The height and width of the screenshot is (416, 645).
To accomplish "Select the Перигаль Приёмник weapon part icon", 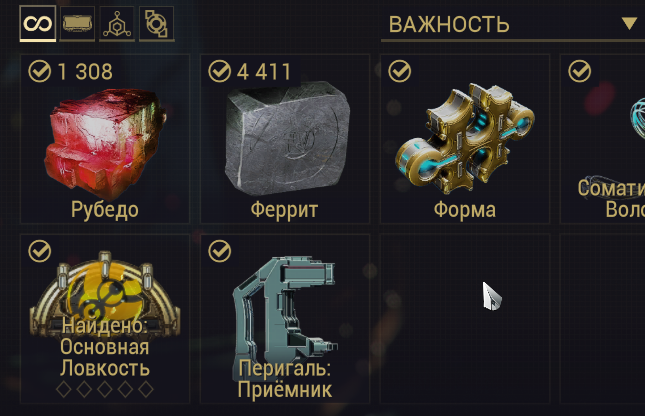I will [285, 311].
